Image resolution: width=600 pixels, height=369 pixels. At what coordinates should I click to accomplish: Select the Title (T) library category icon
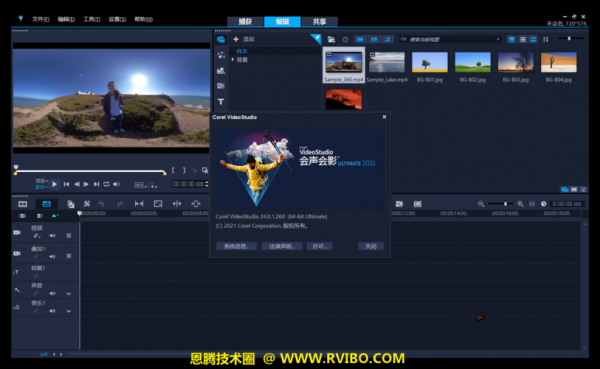(221, 101)
